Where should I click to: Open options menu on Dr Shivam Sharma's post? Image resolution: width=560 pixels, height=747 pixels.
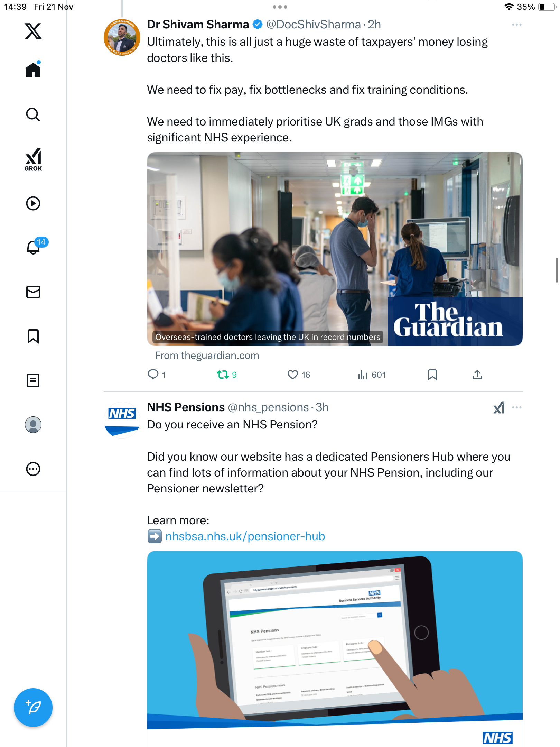[x=516, y=25]
